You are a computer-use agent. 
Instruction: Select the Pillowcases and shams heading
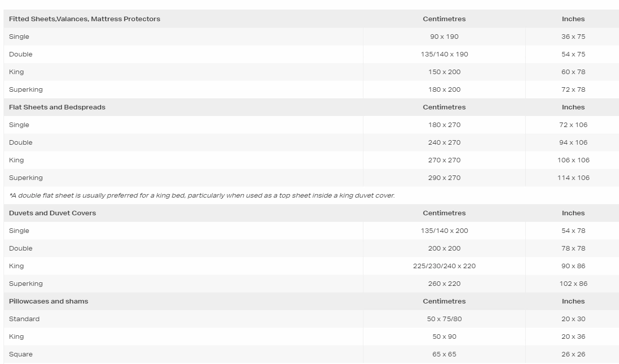point(48,301)
